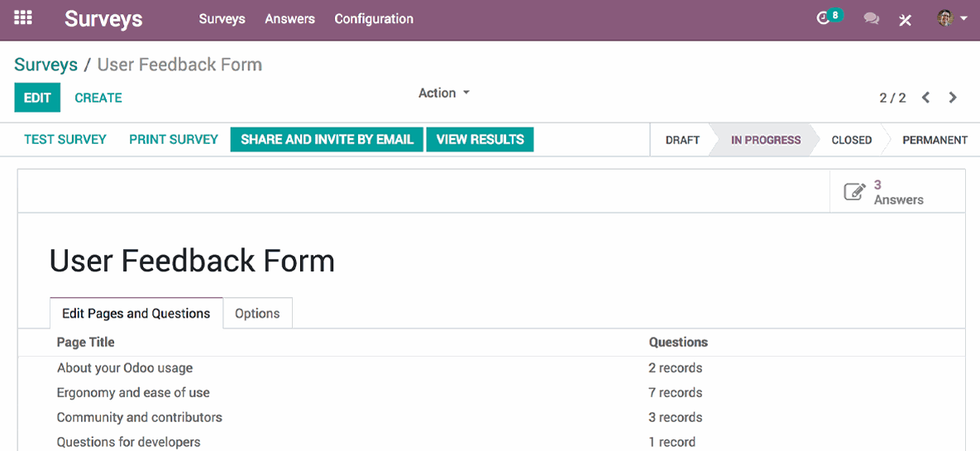980x451 pixels.
Task: Open user account dropdown caret
Action: click(964, 18)
